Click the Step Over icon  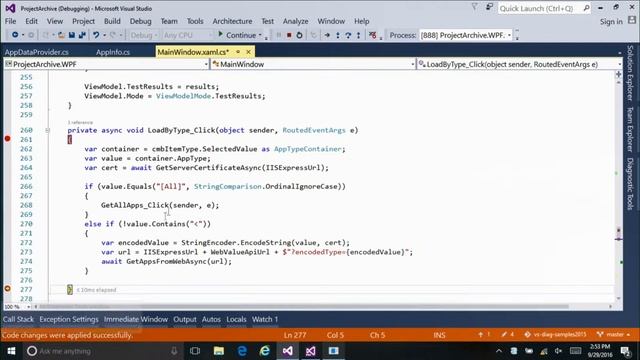pos(348,35)
